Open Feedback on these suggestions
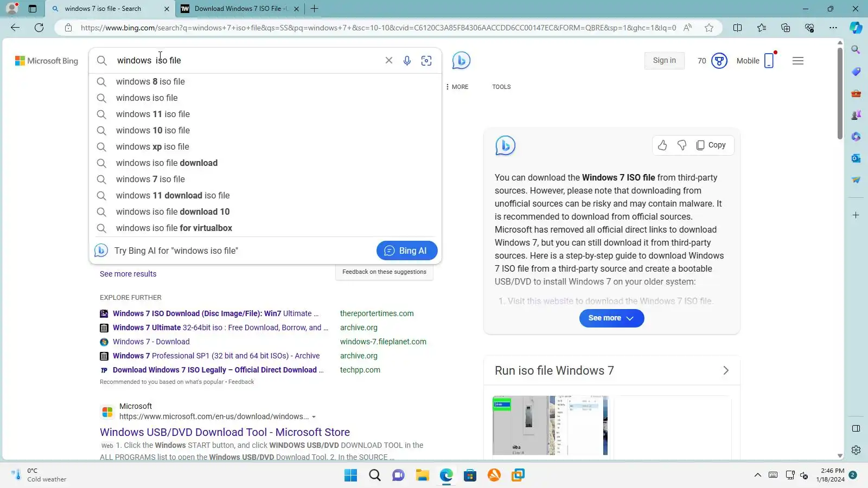The height and width of the screenshot is (488, 868). coord(384,272)
